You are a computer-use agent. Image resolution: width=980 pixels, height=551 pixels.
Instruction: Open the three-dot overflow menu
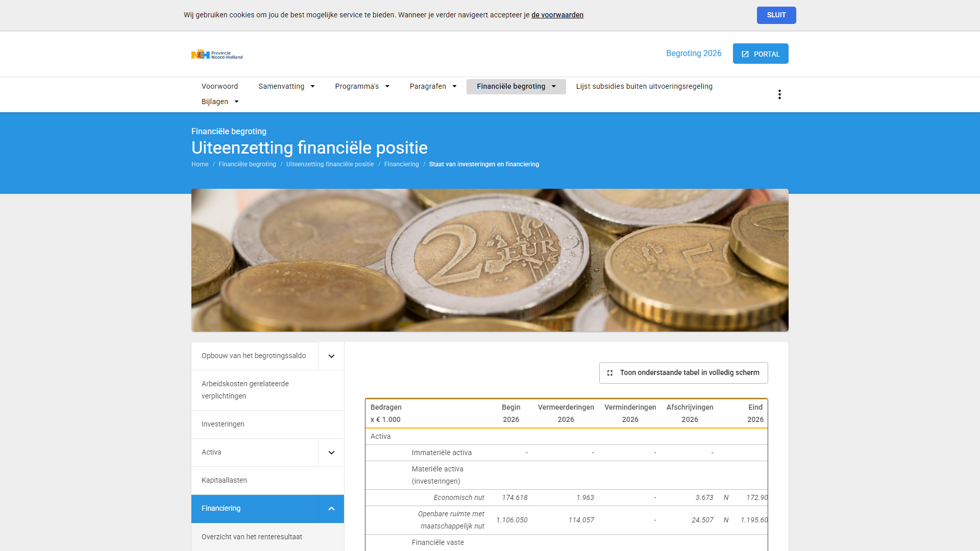pos(779,94)
